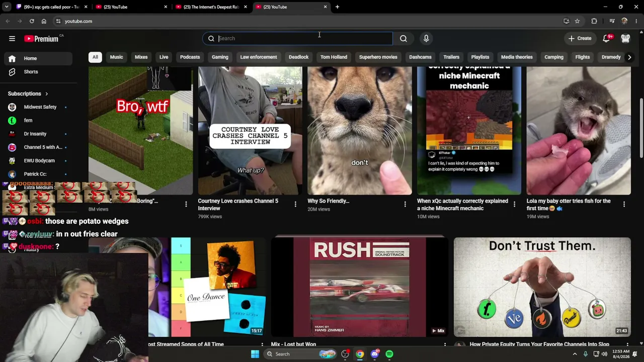
Task: Open Shorts in the sidebar
Action: [38, 72]
